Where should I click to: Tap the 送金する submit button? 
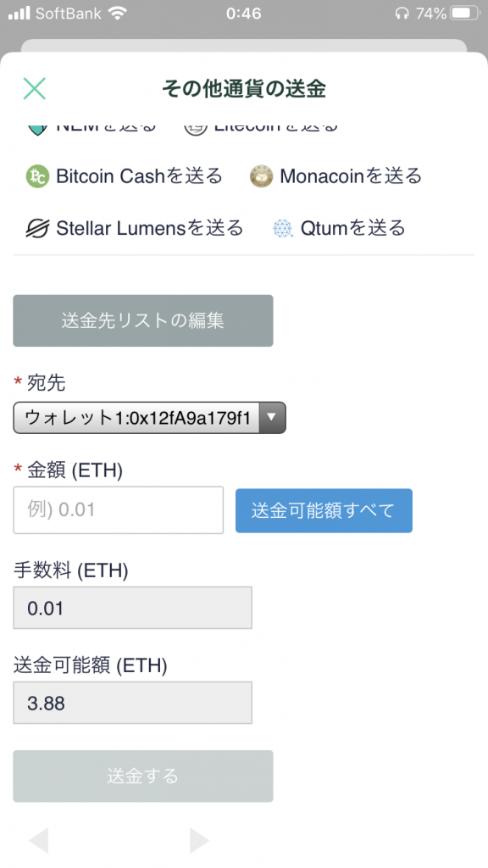[142, 776]
